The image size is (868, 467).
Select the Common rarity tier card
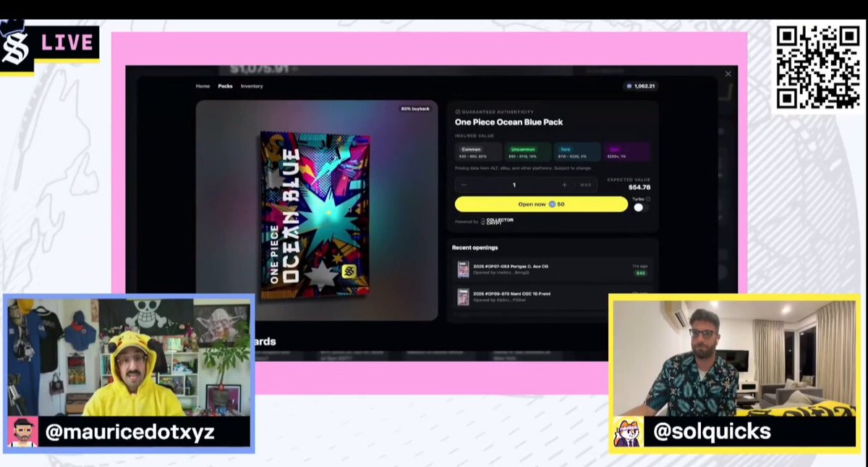(478, 151)
